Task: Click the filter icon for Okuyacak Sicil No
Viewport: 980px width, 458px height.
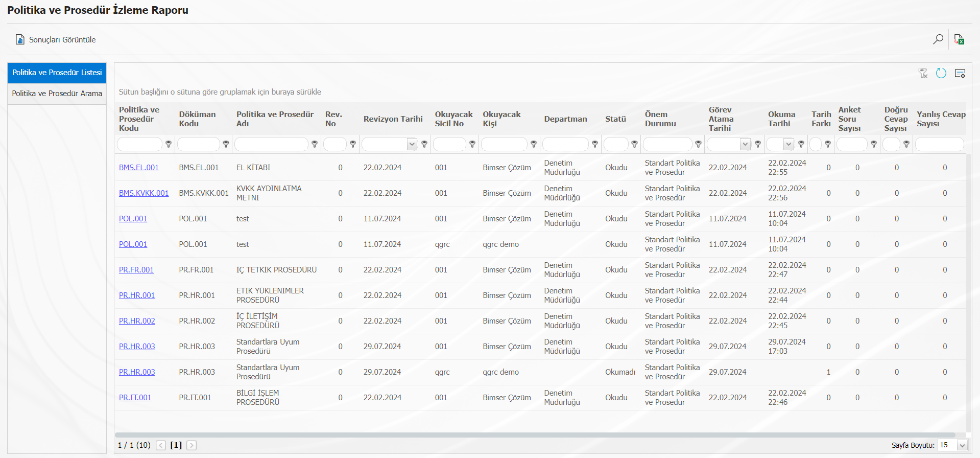Action: (x=472, y=144)
